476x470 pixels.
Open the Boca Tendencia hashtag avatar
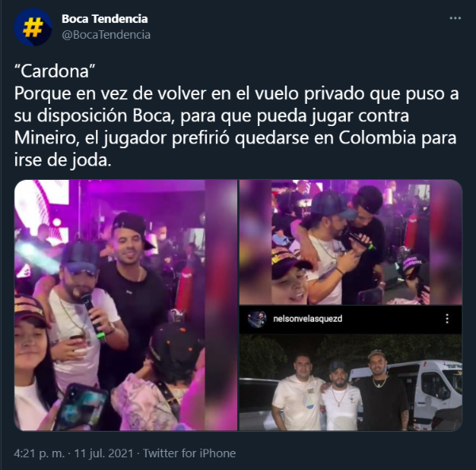(x=33, y=27)
